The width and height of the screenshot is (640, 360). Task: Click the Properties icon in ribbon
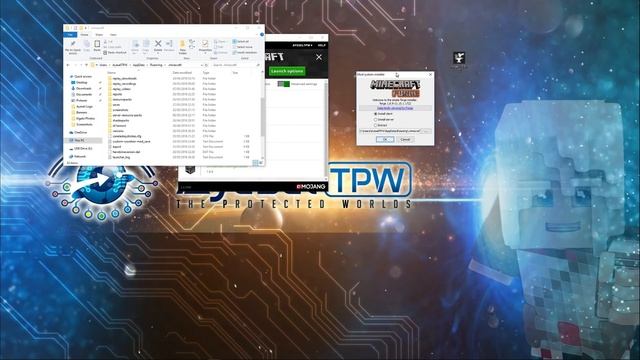click(x=205, y=47)
